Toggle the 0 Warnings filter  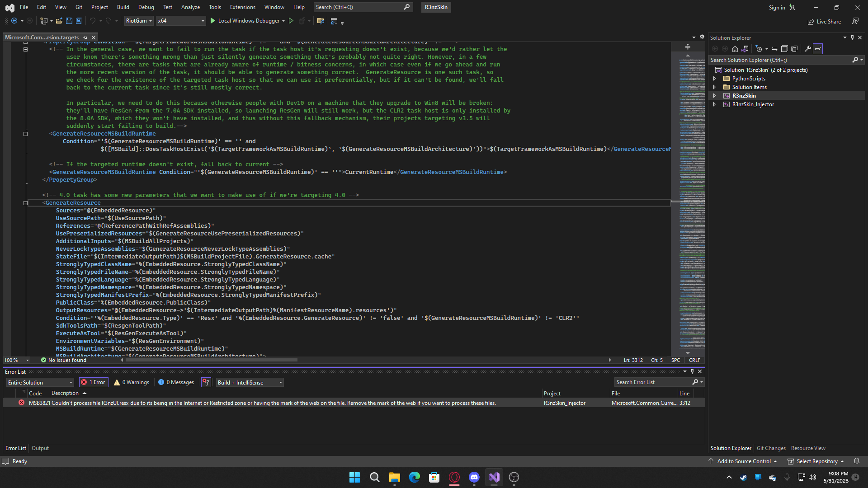coord(131,382)
